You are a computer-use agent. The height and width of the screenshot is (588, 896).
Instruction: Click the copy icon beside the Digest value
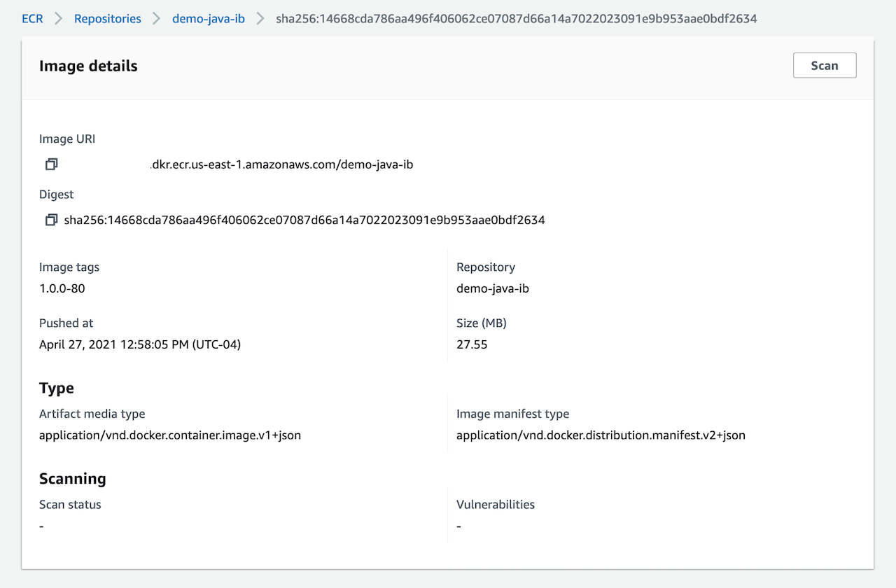point(51,219)
